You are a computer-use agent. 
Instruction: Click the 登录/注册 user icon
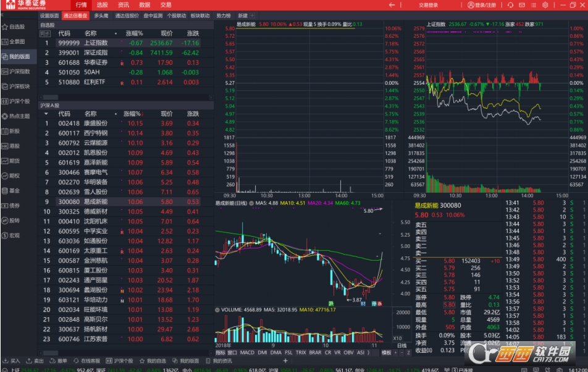pyautogui.click(x=482, y=5)
